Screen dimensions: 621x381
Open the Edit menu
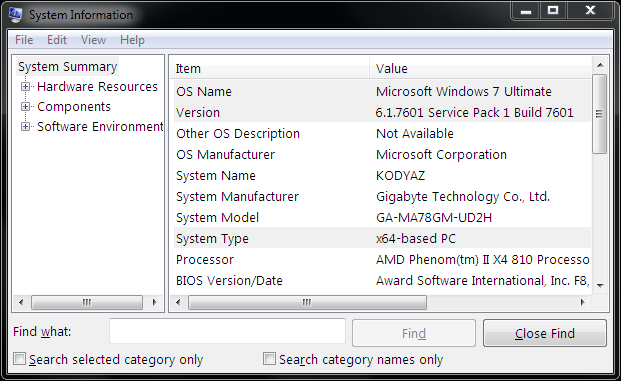[57, 40]
